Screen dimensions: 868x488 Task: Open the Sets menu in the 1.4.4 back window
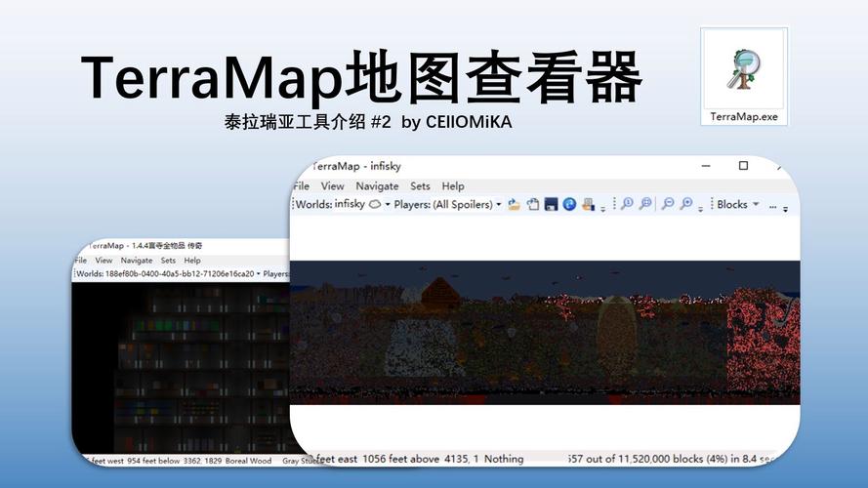(168, 260)
